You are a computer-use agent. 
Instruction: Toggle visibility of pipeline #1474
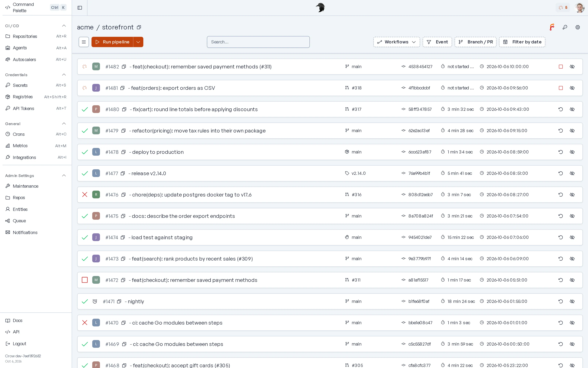[572, 237]
